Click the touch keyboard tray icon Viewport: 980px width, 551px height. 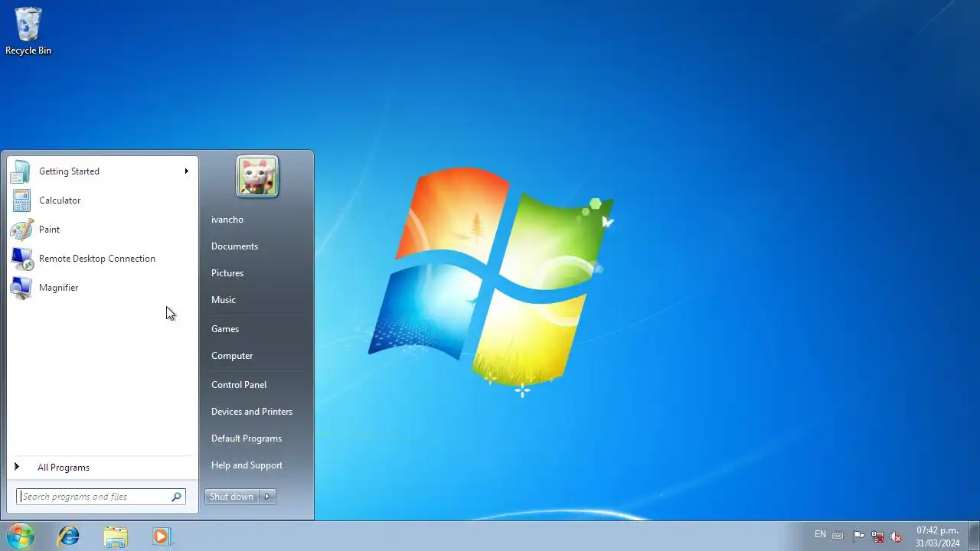(x=838, y=536)
